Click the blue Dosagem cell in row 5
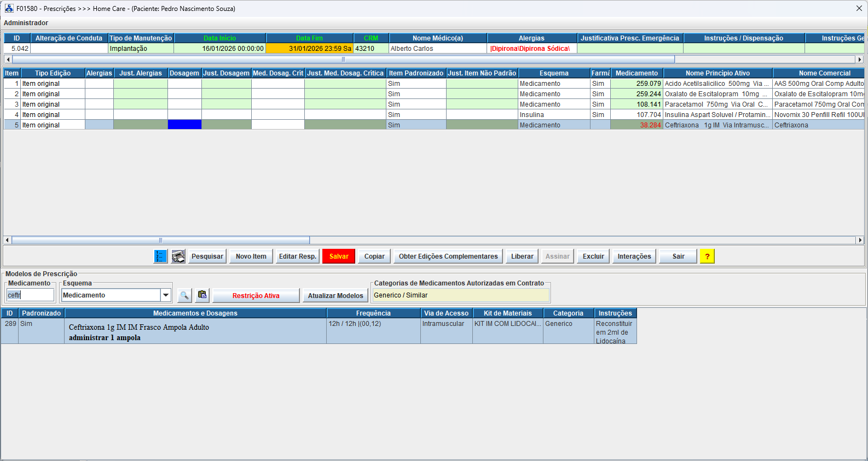Screen dimensions: 868x461 point(184,125)
